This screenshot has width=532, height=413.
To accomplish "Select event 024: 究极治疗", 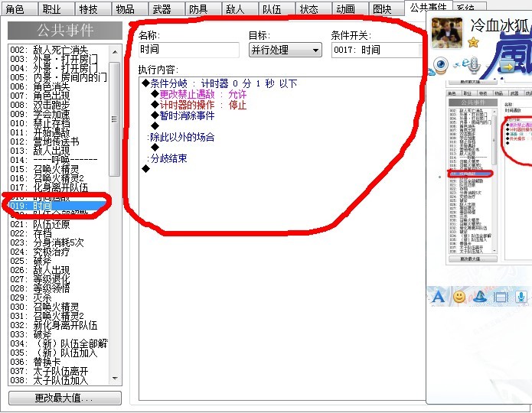I will pos(59,252).
